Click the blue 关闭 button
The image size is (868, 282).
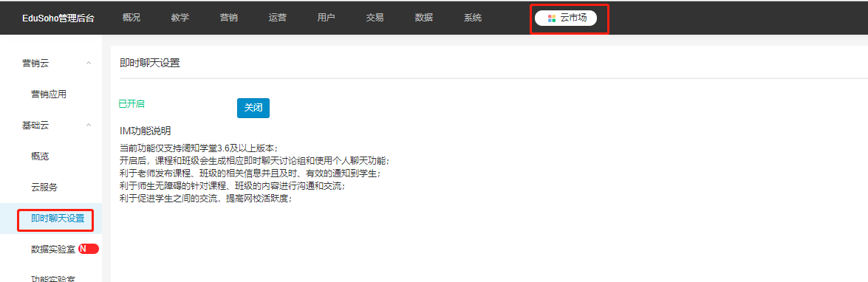click(x=253, y=108)
